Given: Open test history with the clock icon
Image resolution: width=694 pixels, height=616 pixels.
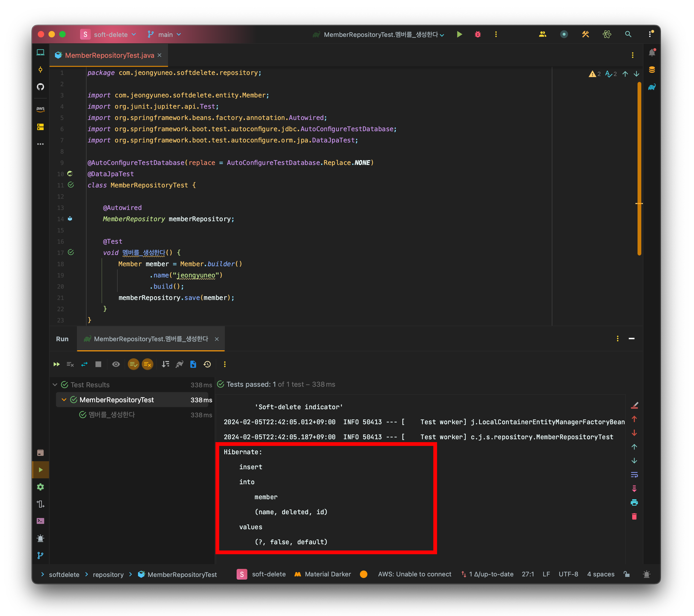Looking at the screenshot, I should 207,364.
